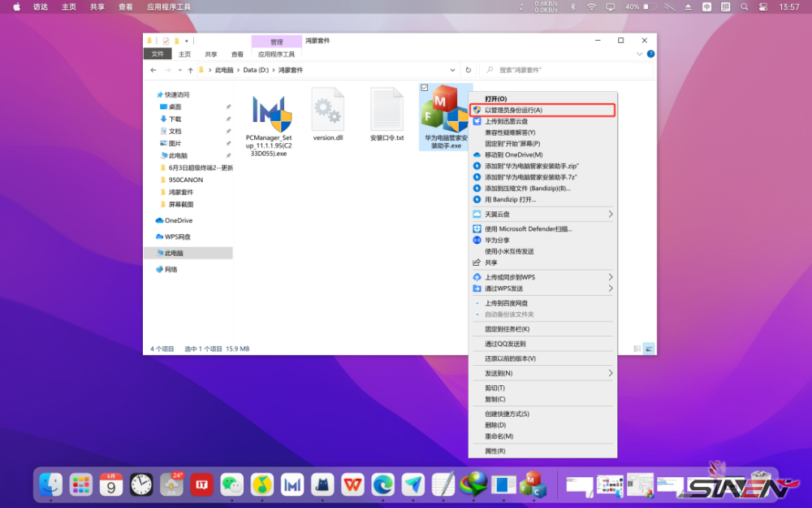Open the weather icon with 24° badge
Image resolution: width=812 pixels, height=508 pixels.
tap(171, 484)
